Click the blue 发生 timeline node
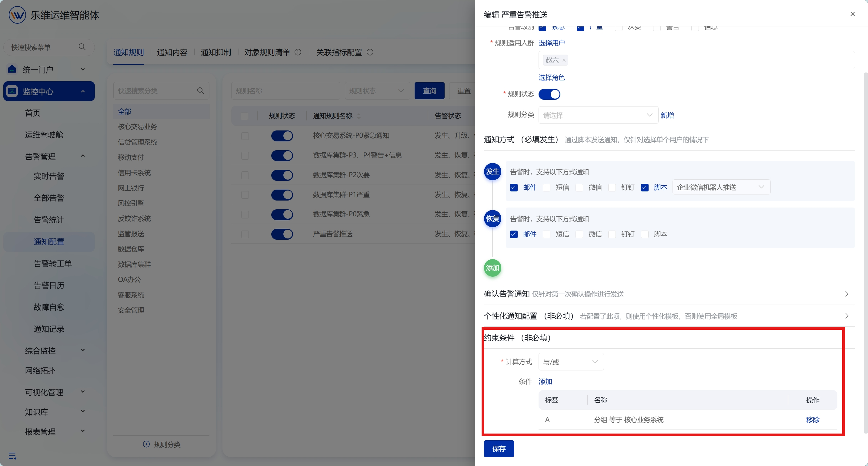This screenshot has height=466, width=868. click(x=492, y=172)
